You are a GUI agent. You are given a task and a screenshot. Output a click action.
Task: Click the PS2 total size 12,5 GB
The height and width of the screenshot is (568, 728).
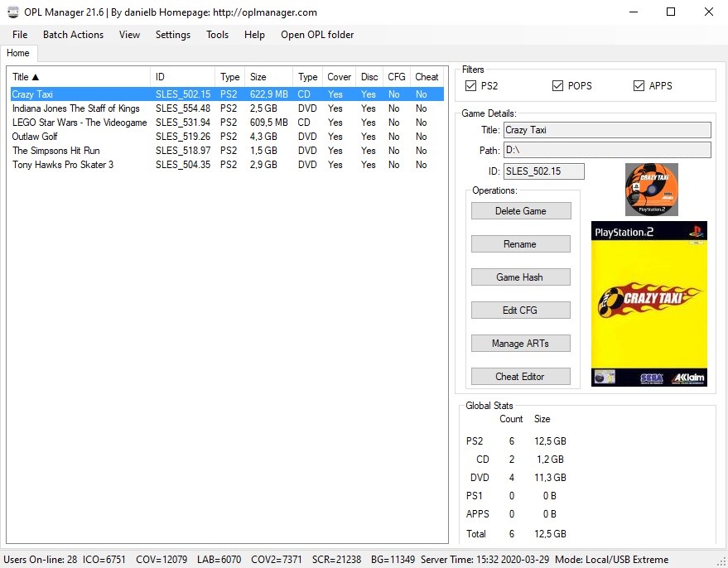click(550, 441)
